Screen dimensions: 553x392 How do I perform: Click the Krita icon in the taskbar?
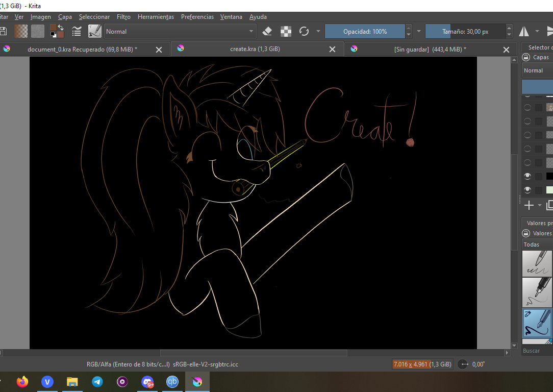click(197, 381)
